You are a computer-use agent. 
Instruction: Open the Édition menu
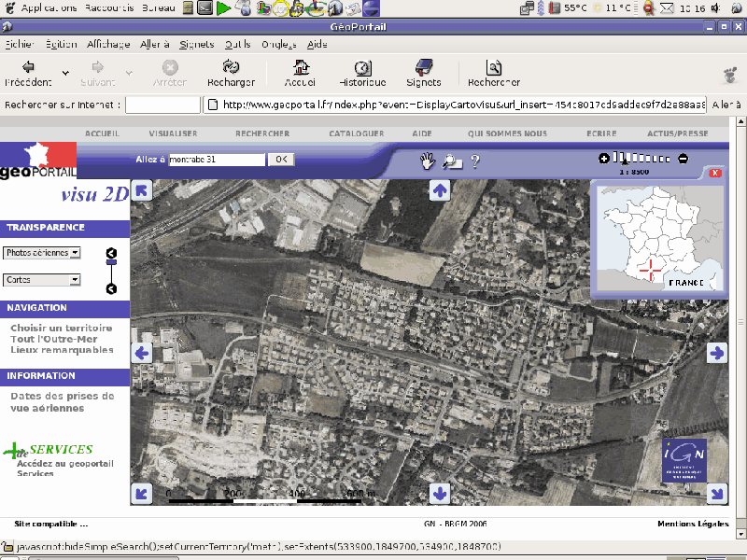[62, 44]
